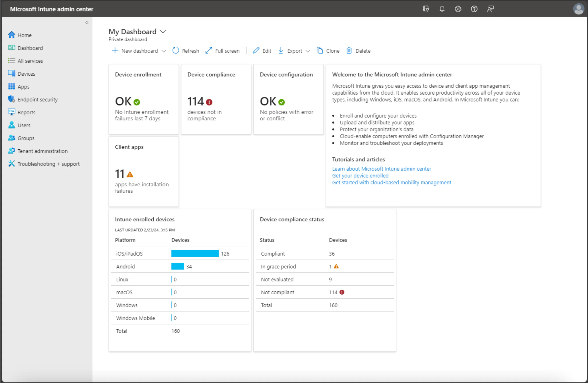Screen dimensions: 588x383
Task: Click the Dashboard chart icon in sidebar
Action: (x=12, y=48)
